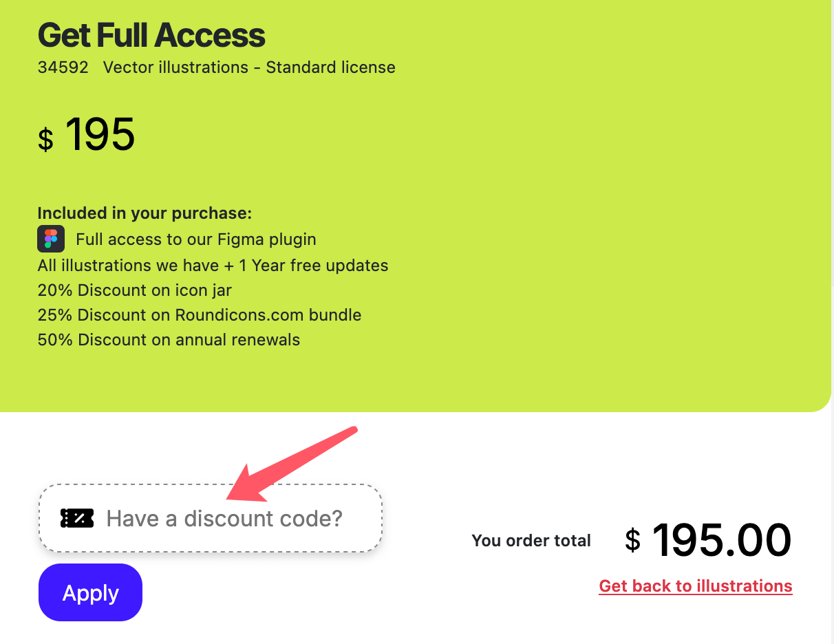Click the Vector illustrations Standard license subtitle

coord(249,67)
